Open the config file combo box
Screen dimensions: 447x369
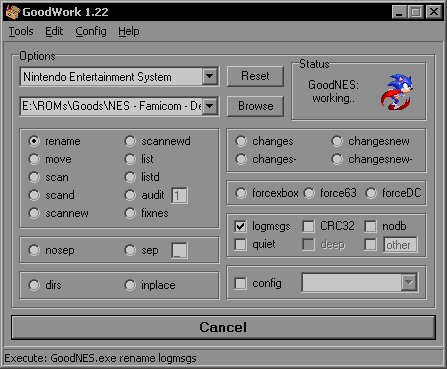359,283
